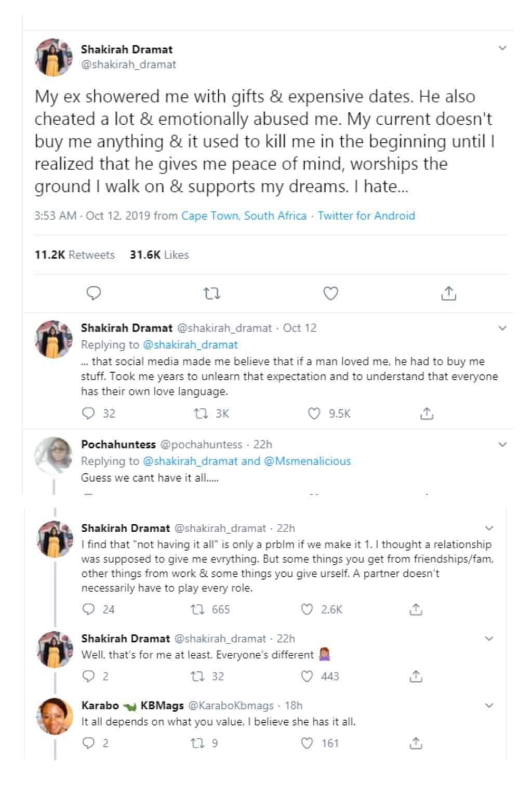Open options chevron on Karabo's tweet
532x808 pixels.
pos(489,706)
